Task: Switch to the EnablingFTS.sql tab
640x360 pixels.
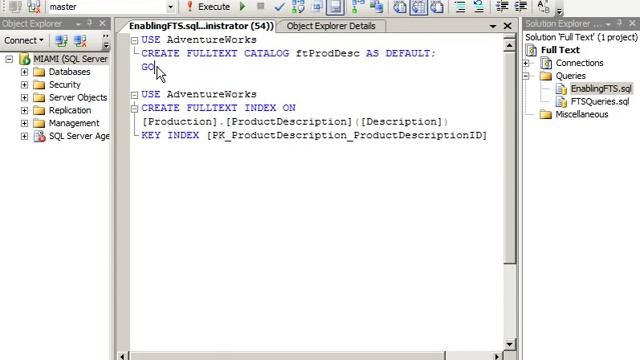Action: [201, 26]
